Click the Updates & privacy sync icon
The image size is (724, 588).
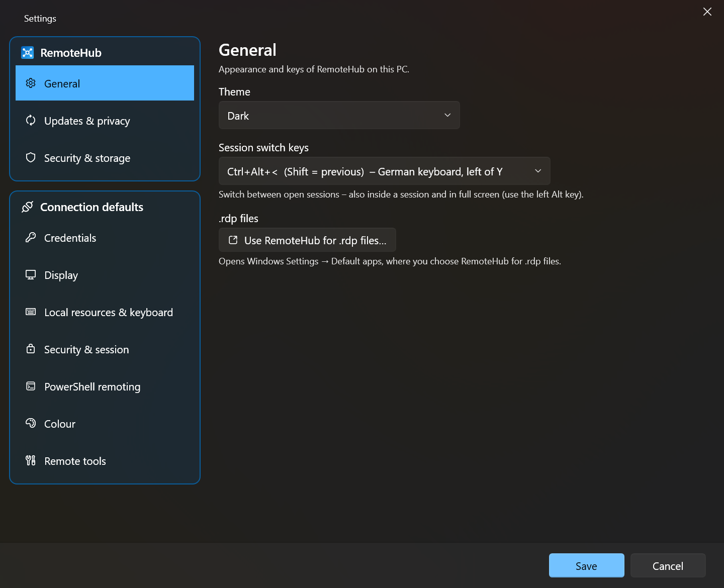coord(31,120)
